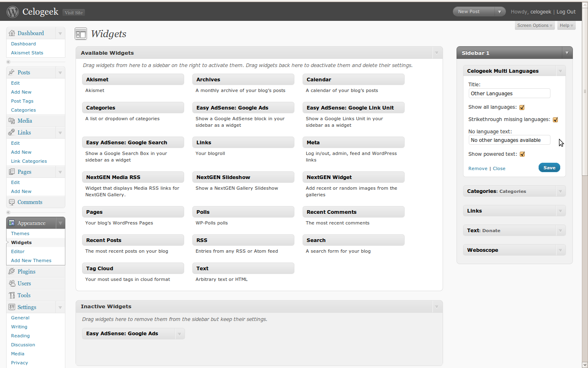588x368 pixels.
Task: Open Link Categories menu item
Action: (x=29, y=161)
